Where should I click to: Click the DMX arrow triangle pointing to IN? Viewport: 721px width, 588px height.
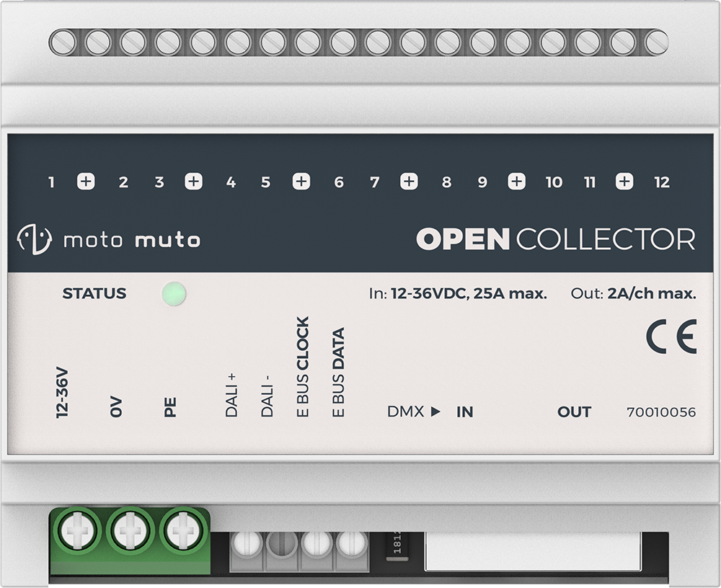click(435, 411)
